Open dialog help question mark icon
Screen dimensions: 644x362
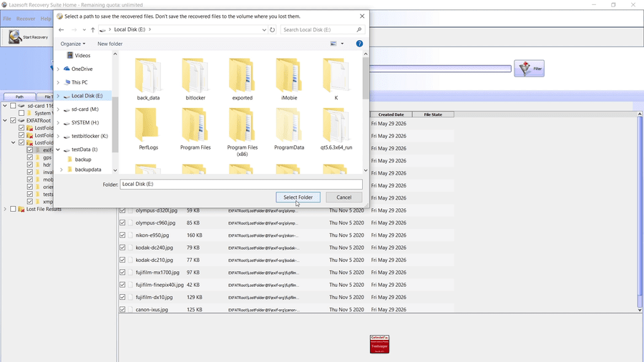[359, 44]
